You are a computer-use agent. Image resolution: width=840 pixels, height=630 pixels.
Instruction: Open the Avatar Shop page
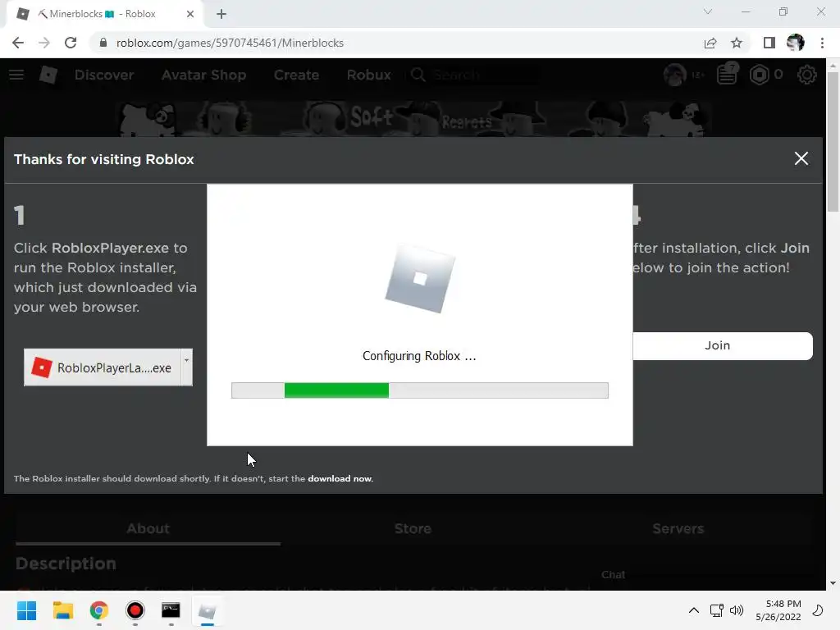tap(203, 75)
